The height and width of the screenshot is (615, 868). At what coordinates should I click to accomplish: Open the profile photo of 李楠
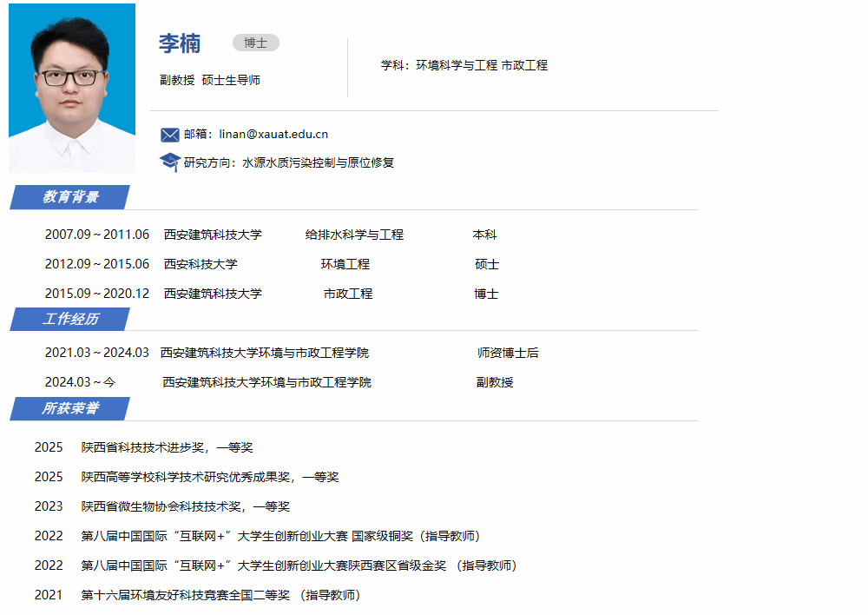coord(72,88)
